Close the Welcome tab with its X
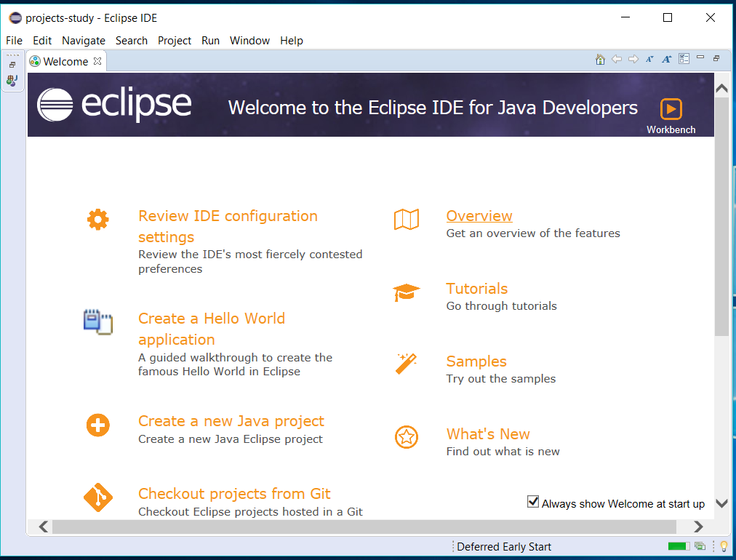 (x=97, y=61)
